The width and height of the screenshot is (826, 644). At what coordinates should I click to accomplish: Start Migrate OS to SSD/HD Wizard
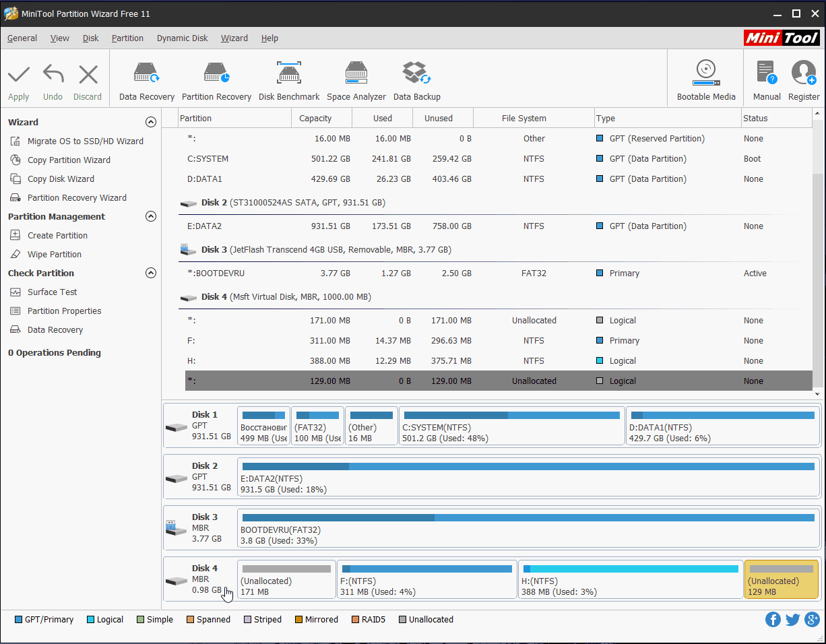click(x=85, y=141)
